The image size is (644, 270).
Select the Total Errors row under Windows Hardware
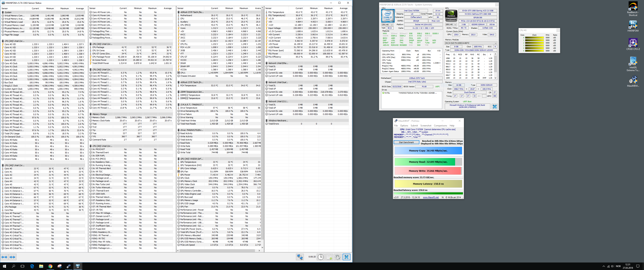point(307,124)
